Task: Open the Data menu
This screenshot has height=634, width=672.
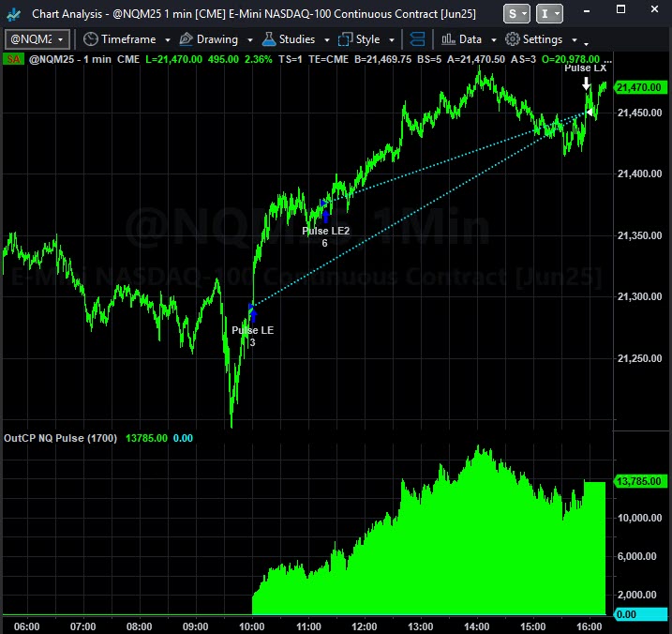Action: click(x=470, y=39)
